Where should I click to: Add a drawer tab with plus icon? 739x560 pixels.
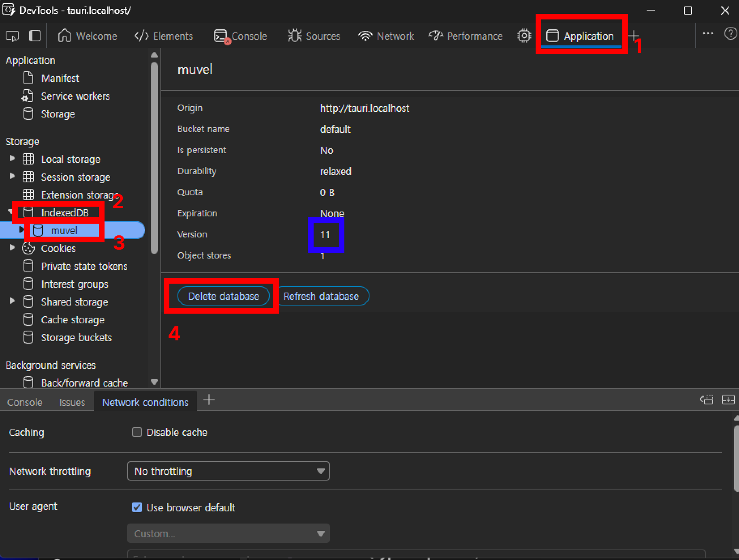pyautogui.click(x=209, y=400)
